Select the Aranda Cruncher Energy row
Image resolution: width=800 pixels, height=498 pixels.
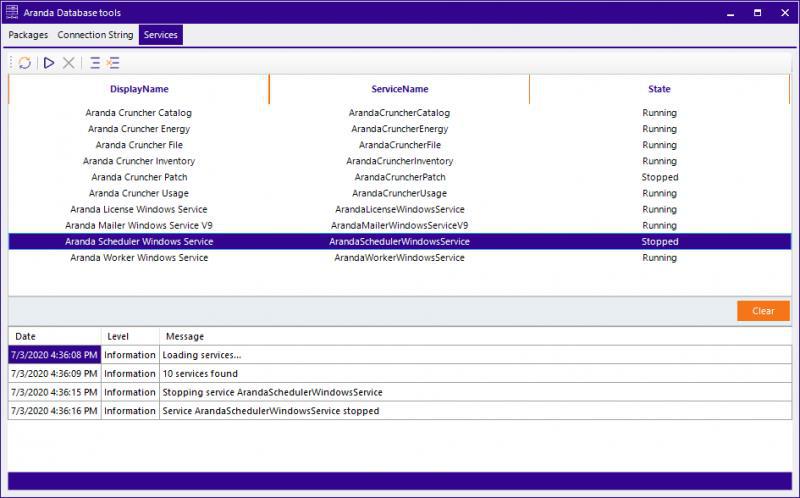point(400,129)
